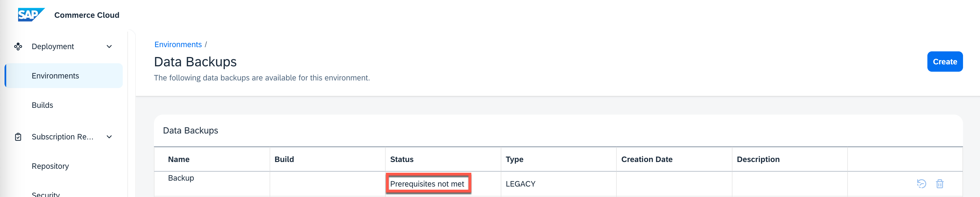Click the Creation Date column header
Image resolution: width=980 pixels, height=197 pixels.
pyautogui.click(x=647, y=159)
